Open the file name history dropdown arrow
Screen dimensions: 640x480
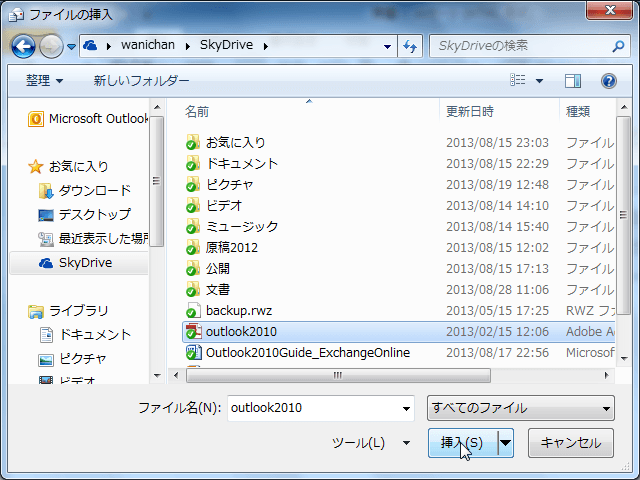407,408
